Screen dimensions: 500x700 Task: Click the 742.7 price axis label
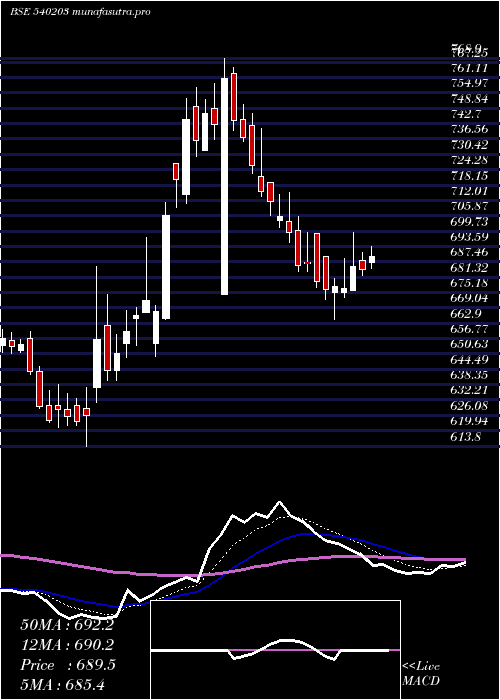click(466, 114)
